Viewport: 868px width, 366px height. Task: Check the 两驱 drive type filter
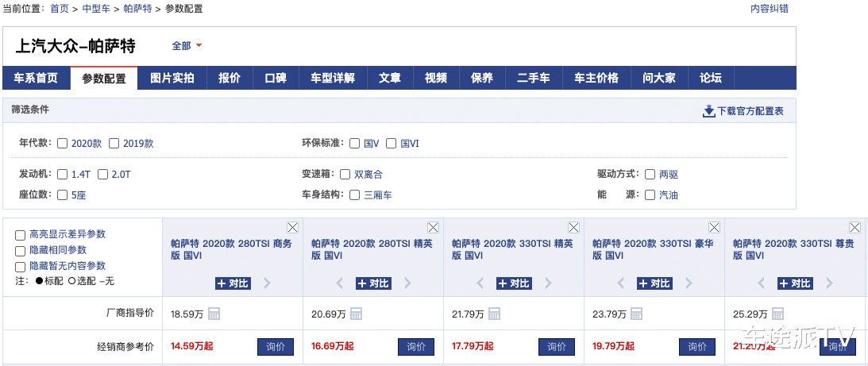[x=650, y=175]
